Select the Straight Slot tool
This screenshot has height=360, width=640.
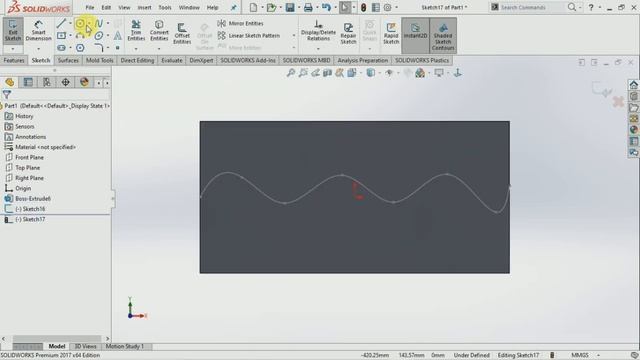click(x=61, y=48)
